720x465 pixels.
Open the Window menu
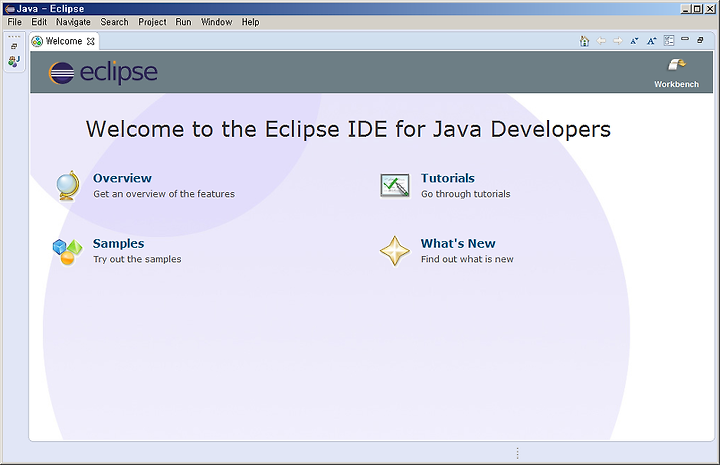click(x=216, y=22)
